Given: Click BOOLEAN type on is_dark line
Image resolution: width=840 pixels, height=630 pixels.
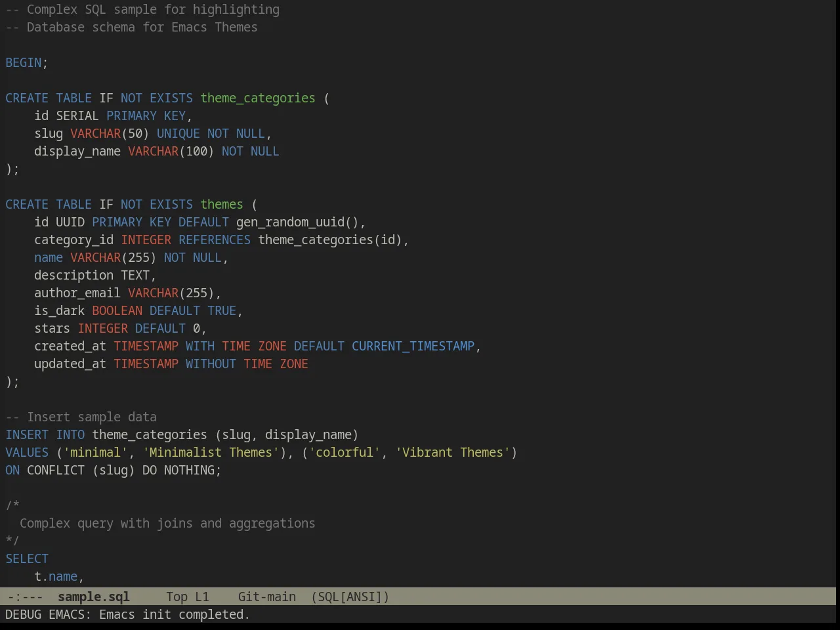Looking at the screenshot, I should [x=117, y=310].
